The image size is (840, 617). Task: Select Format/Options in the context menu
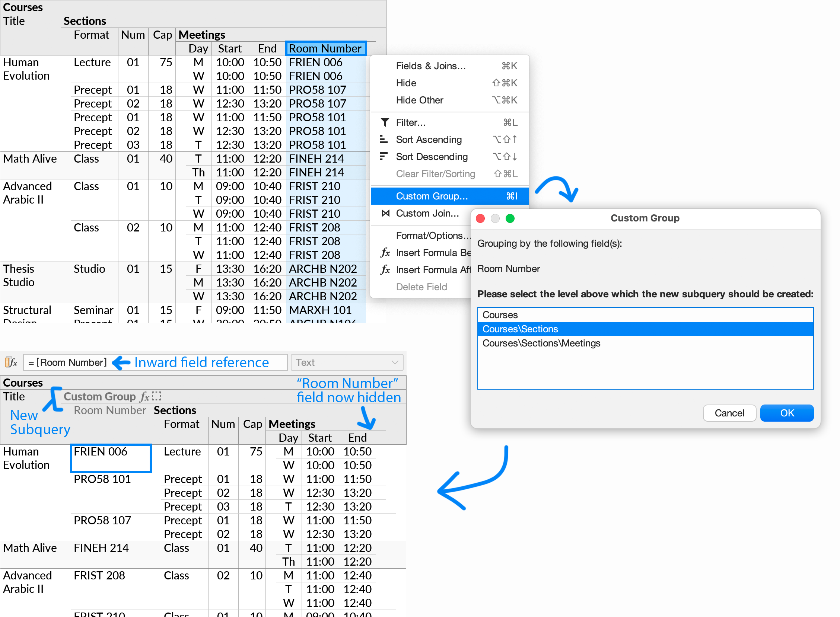(x=433, y=235)
